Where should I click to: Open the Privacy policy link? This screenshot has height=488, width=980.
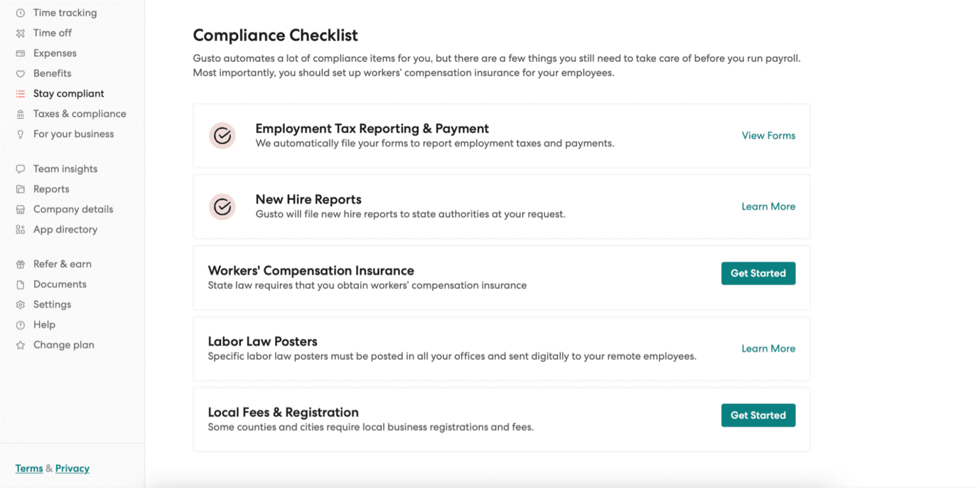[x=72, y=468]
